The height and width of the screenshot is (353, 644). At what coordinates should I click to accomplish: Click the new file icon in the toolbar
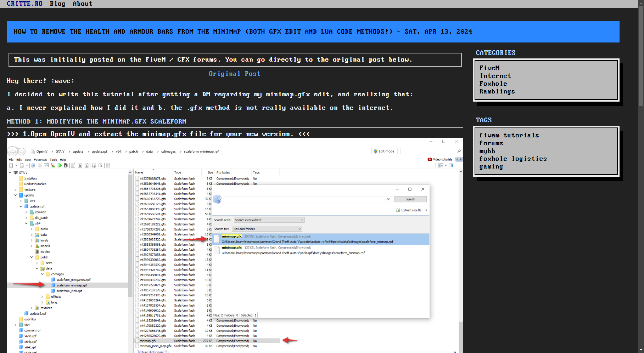point(11,165)
